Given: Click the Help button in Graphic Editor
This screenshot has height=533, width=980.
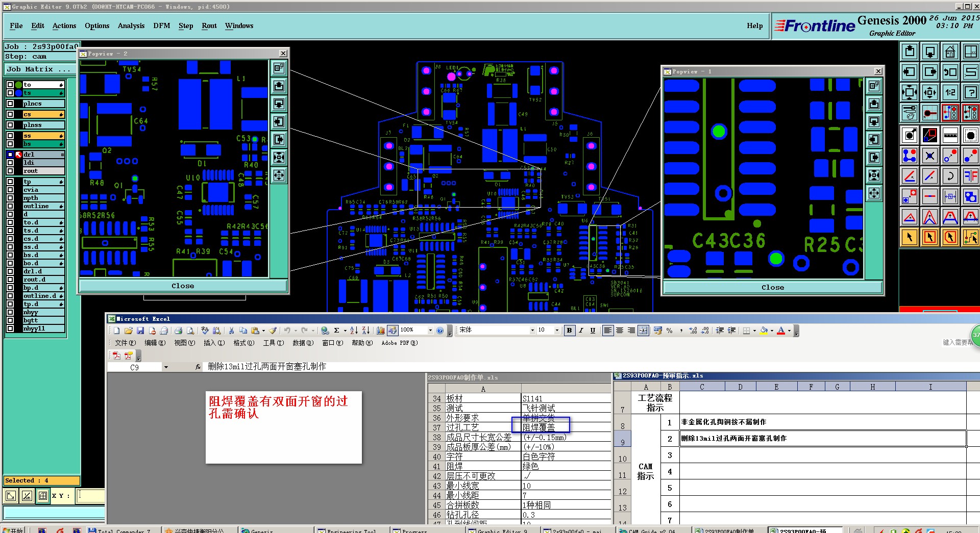Looking at the screenshot, I should (755, 26).
